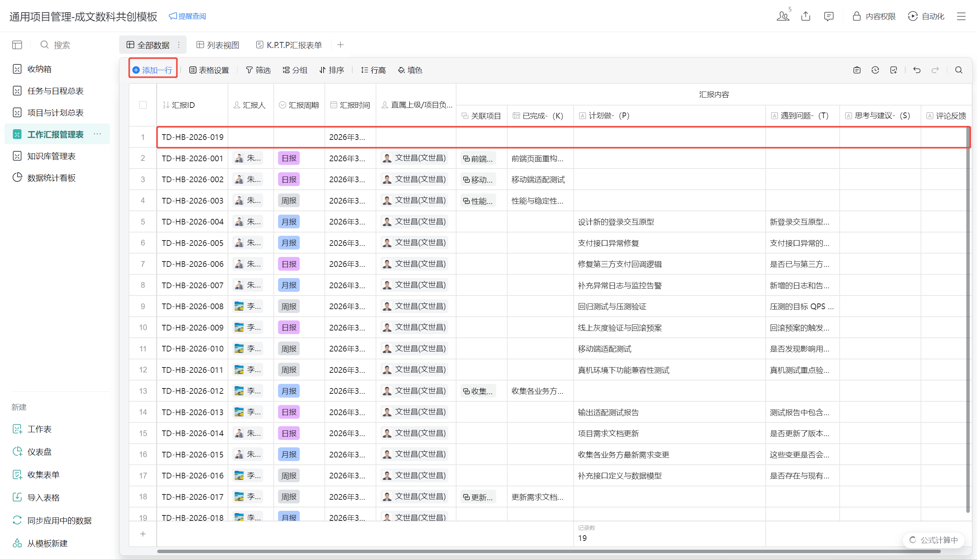977x560 pixels.
Task: Open 分组 grouping options
Action: coord(295,70)
